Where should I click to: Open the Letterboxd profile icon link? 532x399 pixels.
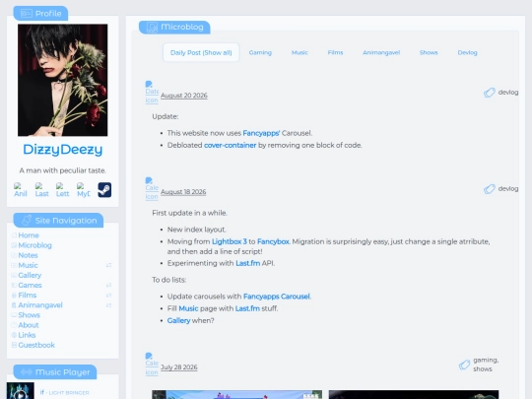click(x=62, y=190)
